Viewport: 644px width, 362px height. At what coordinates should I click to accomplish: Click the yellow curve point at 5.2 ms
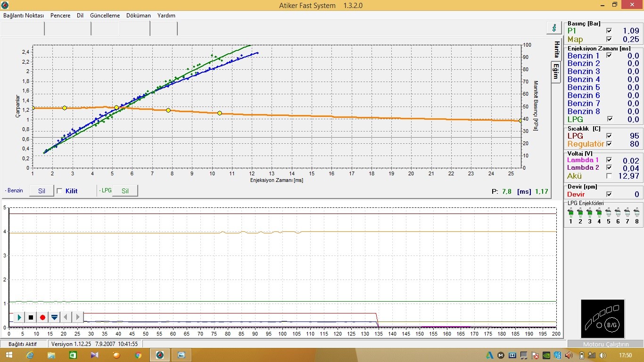pos(116,107)
